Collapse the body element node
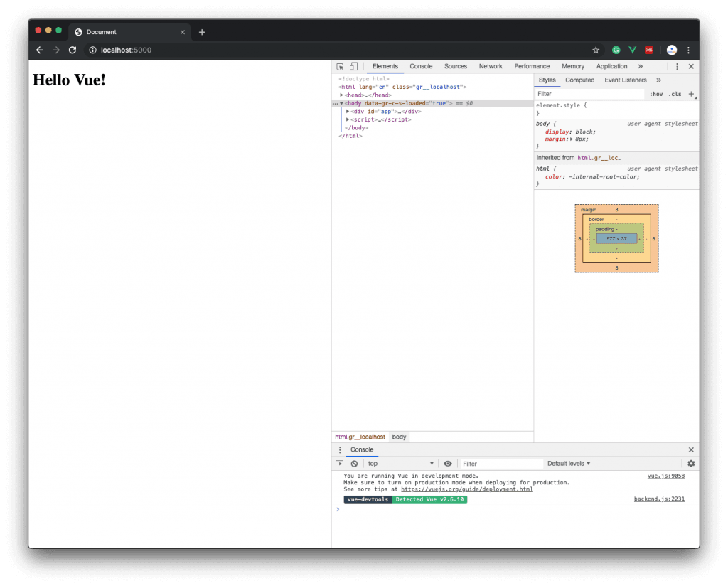This screenshot has width=728, height=586. coord(341,104)
